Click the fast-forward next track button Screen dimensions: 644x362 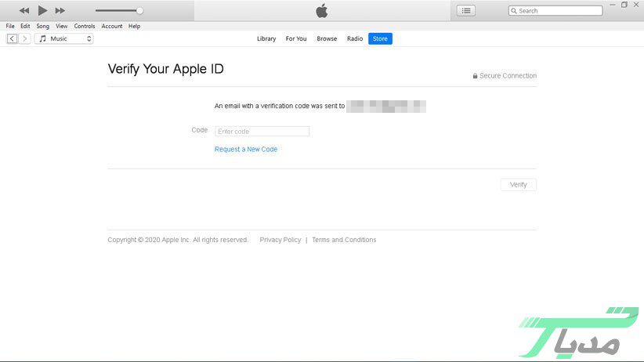coord(60,11)
